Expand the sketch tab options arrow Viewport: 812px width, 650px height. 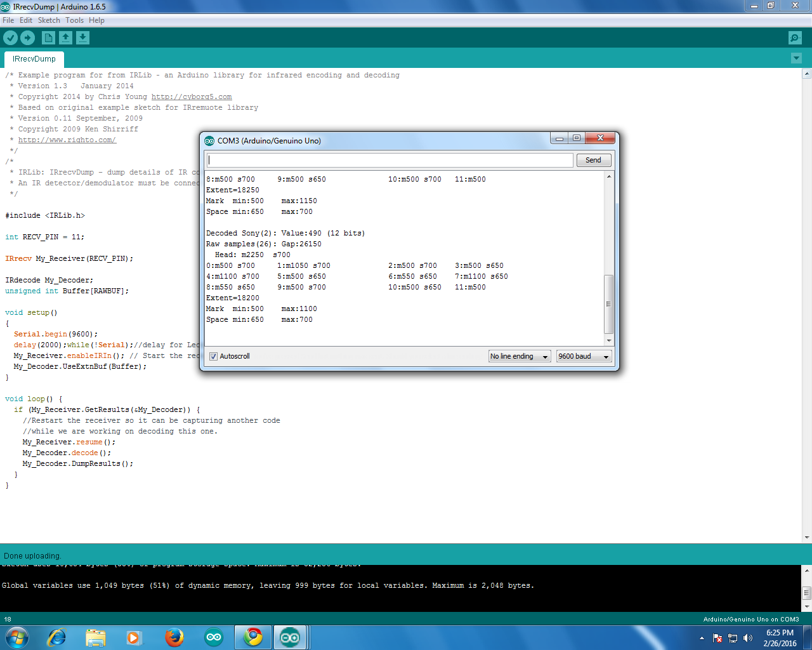[x=797, y=58]
